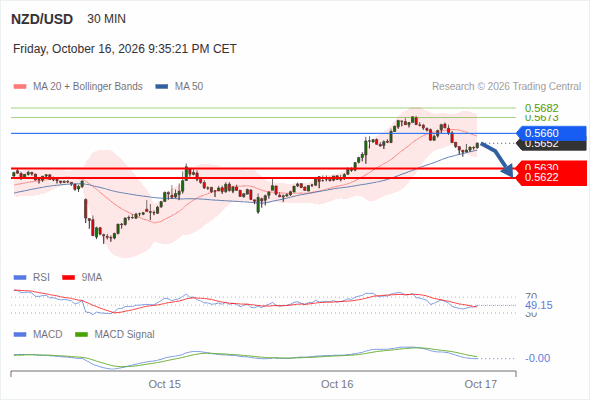
Task: Click the 0.5652 current price tag
Action: (551, 145)
